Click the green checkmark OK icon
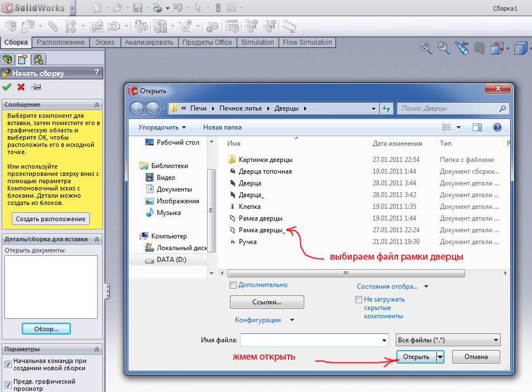532x392 pixels. click(7, 87)
